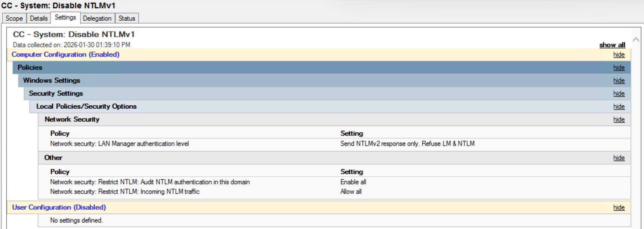Click hide link on User Configuration row
This screenshot has width=644, height=229.
click(619, 208)
